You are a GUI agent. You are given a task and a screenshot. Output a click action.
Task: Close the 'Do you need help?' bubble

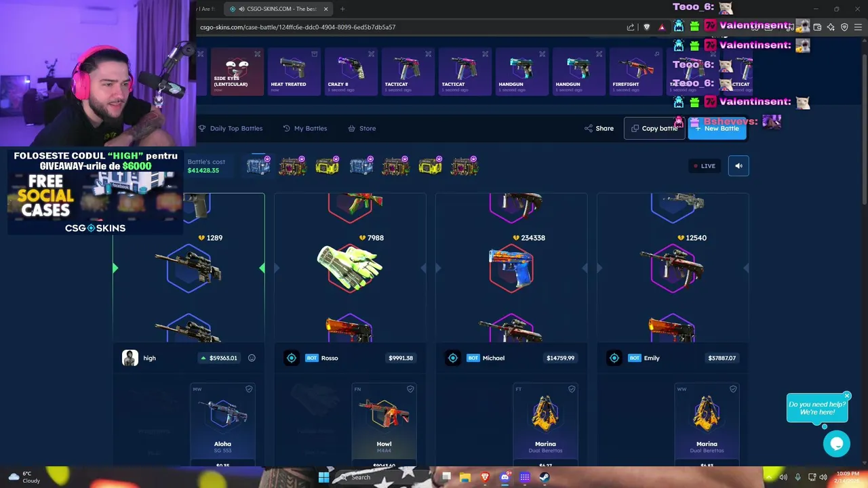(846, 396)
